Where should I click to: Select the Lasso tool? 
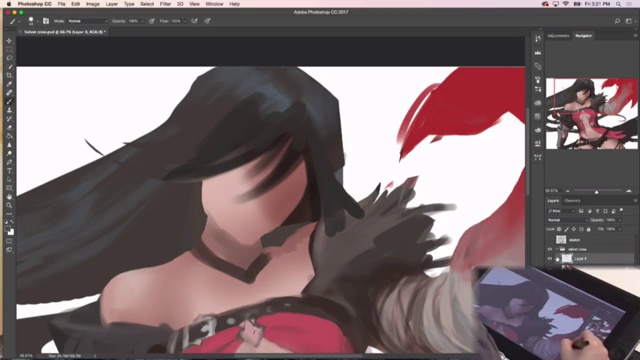9,58
